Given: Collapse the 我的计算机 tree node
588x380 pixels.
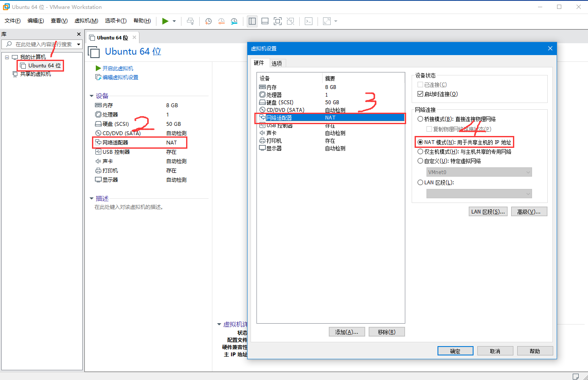Looking at the screenshot, I should (7, 57).
